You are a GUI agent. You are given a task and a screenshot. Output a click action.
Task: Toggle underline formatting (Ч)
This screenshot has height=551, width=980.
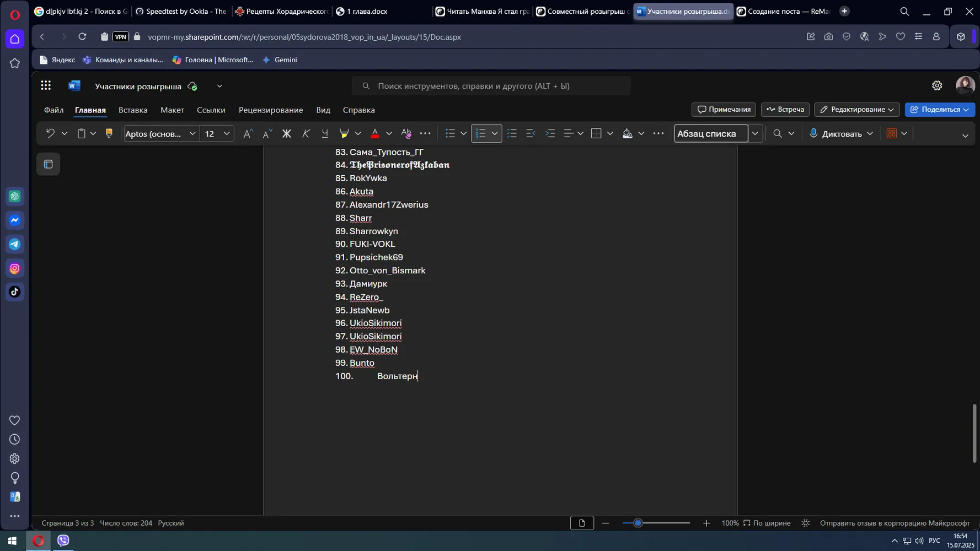tap(325, 133)
